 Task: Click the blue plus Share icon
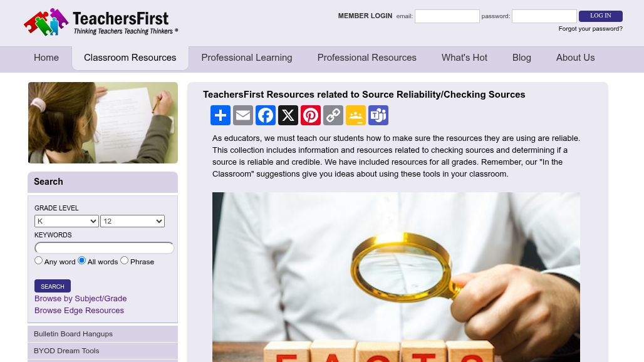220,115
